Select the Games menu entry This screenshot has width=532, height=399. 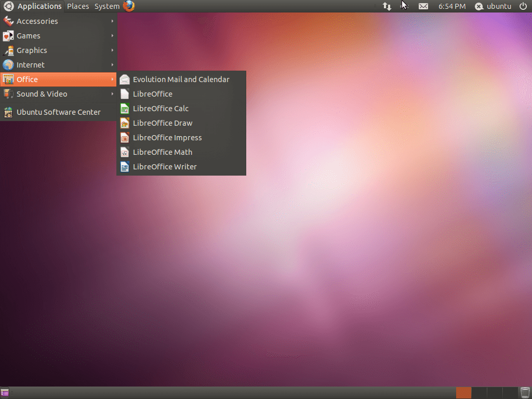click(x=58, y=36)
